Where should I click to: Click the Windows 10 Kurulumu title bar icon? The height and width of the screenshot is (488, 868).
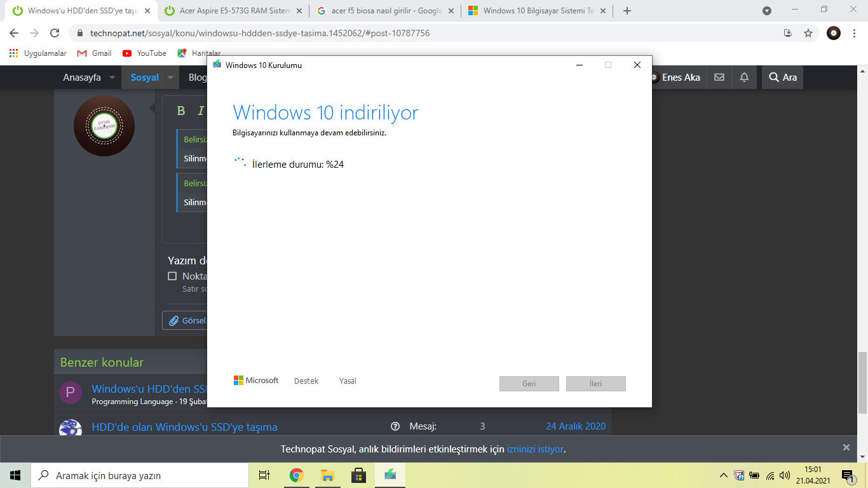tap(217, 65)
